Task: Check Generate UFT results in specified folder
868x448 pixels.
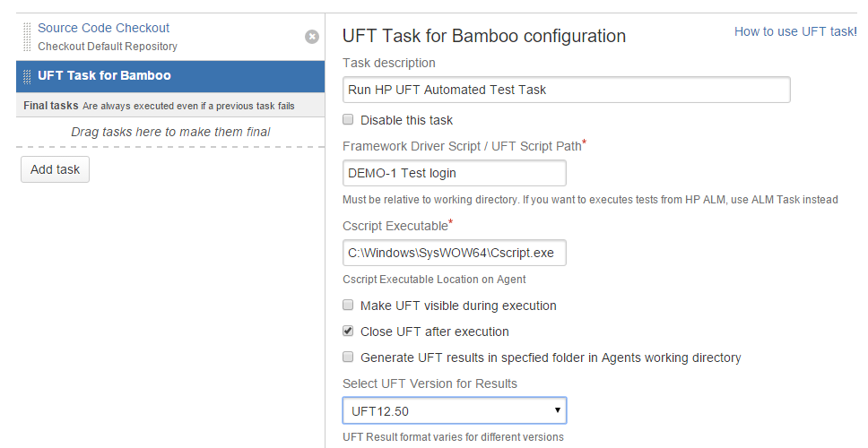Action: 348,358
